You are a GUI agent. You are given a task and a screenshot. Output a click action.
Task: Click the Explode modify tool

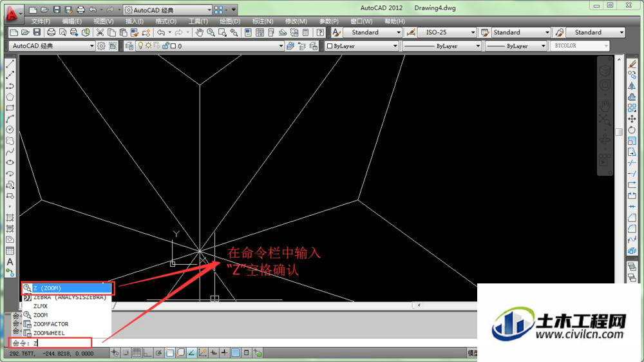pos(632,251)
